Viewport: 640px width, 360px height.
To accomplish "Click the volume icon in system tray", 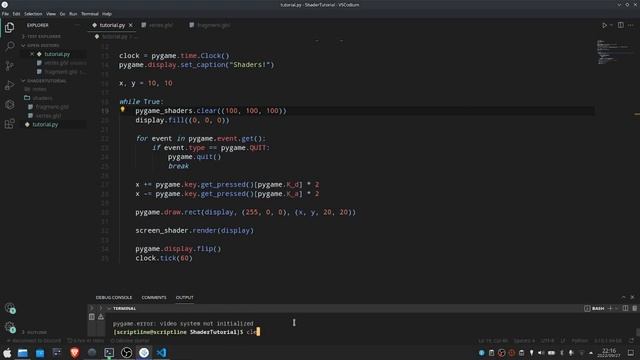I will coord(541,353).
